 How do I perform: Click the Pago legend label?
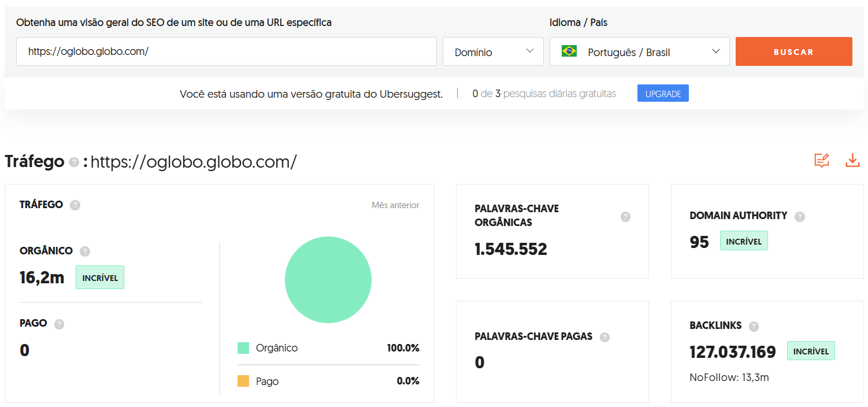pyautogui.click(x=267, y=382)
